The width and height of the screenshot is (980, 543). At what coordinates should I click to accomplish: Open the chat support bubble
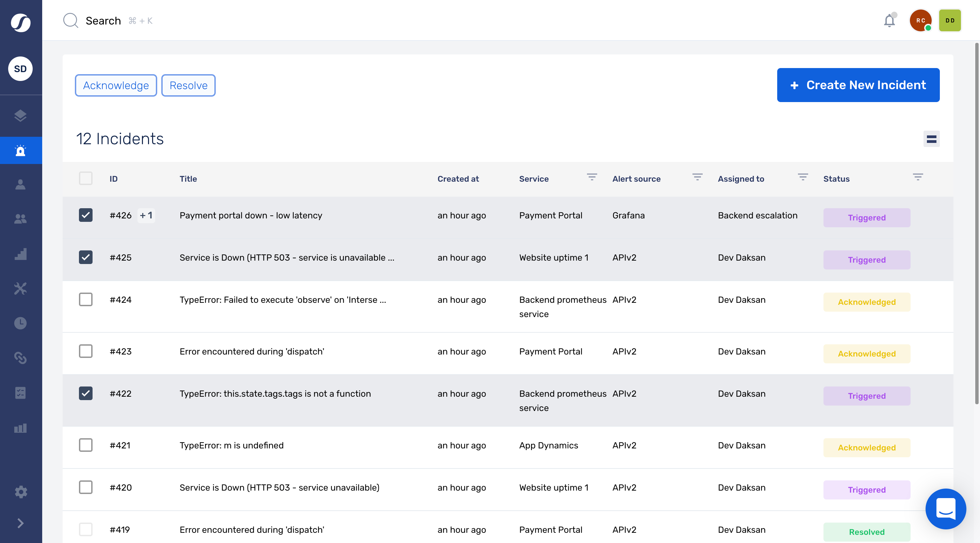point(945,509)
